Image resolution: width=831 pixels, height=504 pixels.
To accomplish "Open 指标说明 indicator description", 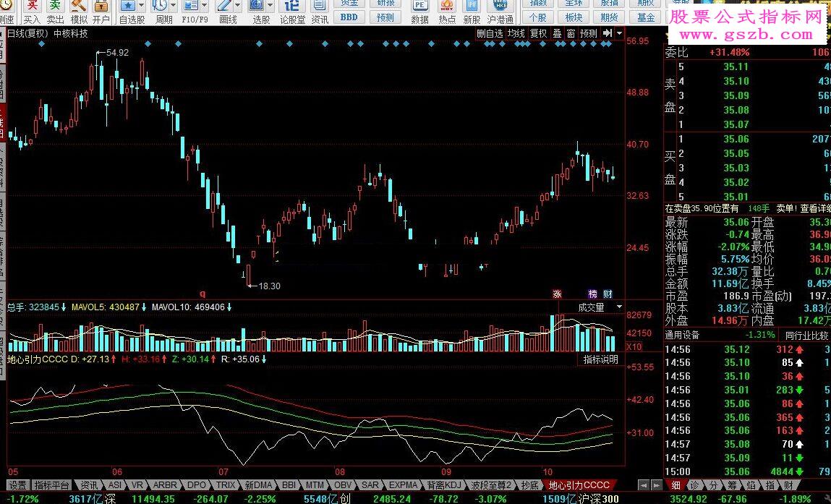I will click(x=600, y=359).
